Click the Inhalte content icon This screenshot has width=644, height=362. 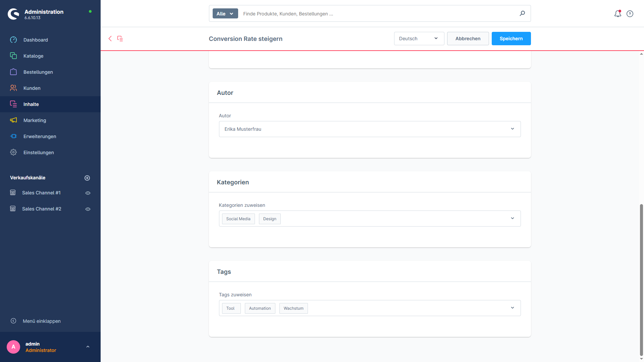pos(13,104)
